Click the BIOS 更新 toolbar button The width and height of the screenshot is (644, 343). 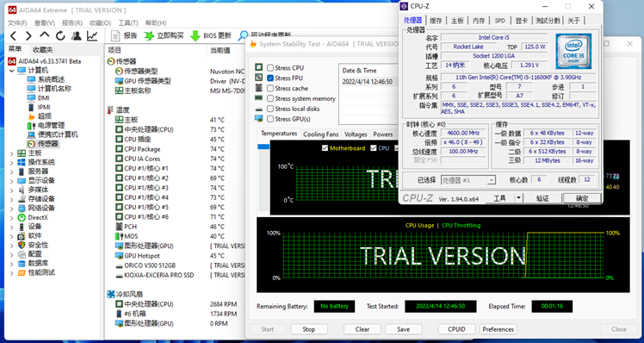(211, 36)
